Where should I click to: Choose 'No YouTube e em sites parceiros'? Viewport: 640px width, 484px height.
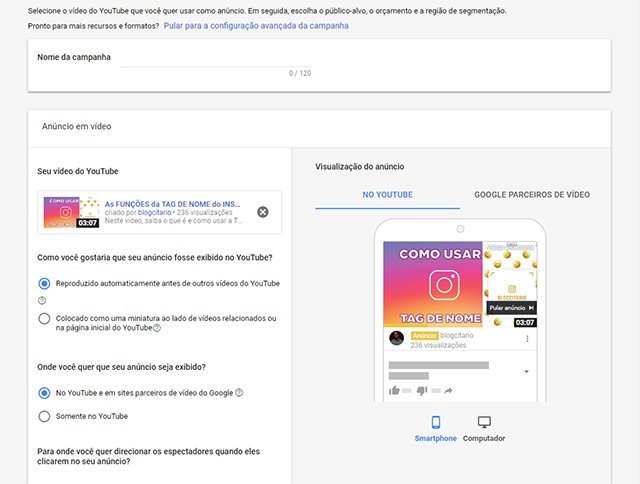click(x=44, y=393)
